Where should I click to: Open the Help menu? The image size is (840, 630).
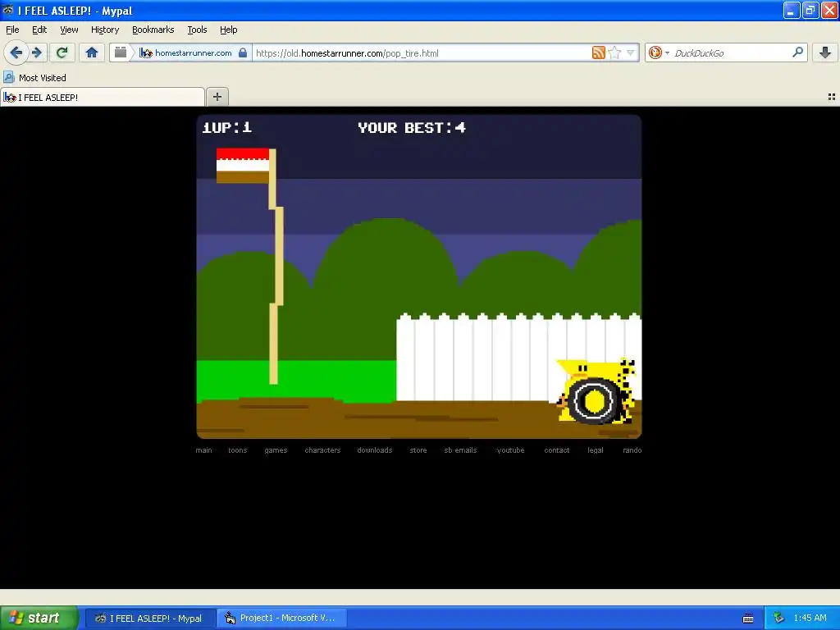pyautogui.click(x=229, y=30)
